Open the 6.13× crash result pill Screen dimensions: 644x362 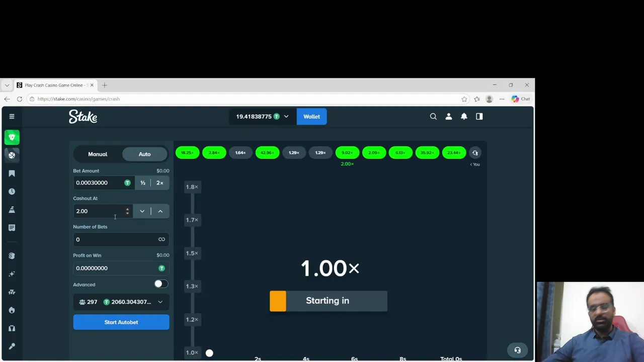tap(400, 153)
